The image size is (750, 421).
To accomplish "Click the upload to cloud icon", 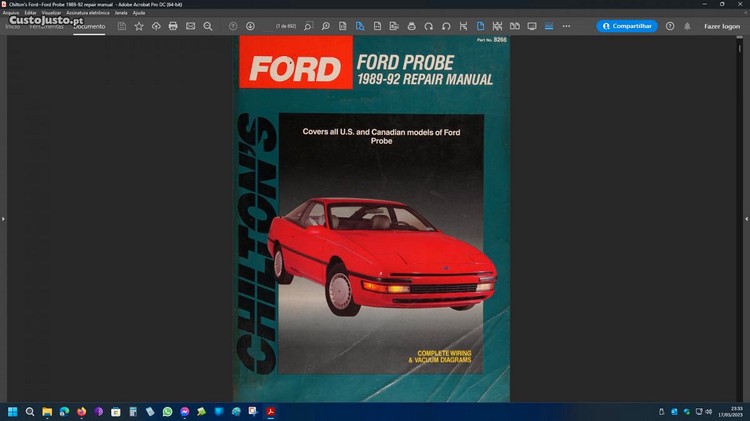I will point(156,26).
